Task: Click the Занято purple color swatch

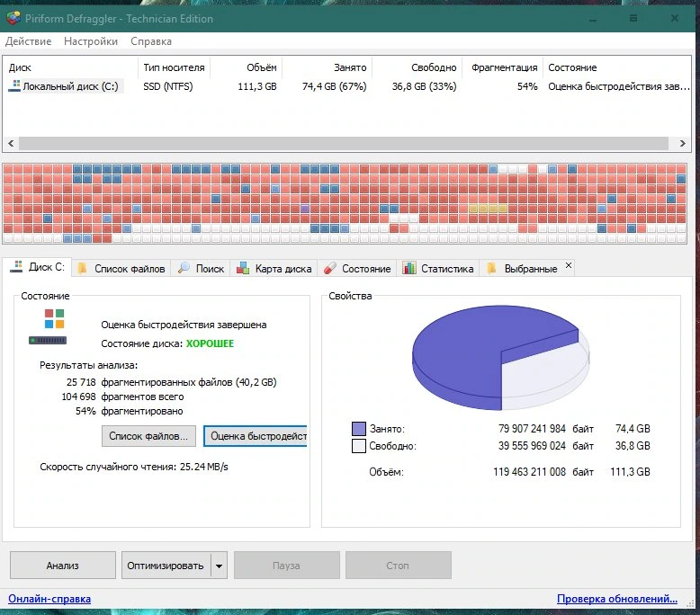Action: [x=359, y=429]
